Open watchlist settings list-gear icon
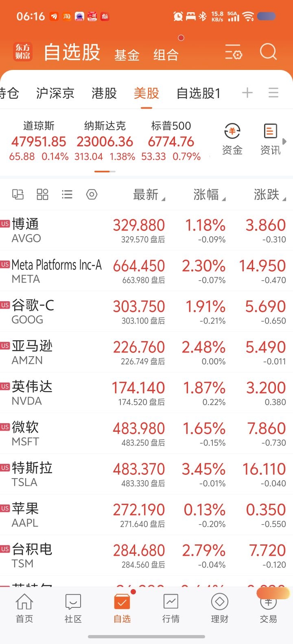Viewport: 293px width, 644px height. coord(234,52)
